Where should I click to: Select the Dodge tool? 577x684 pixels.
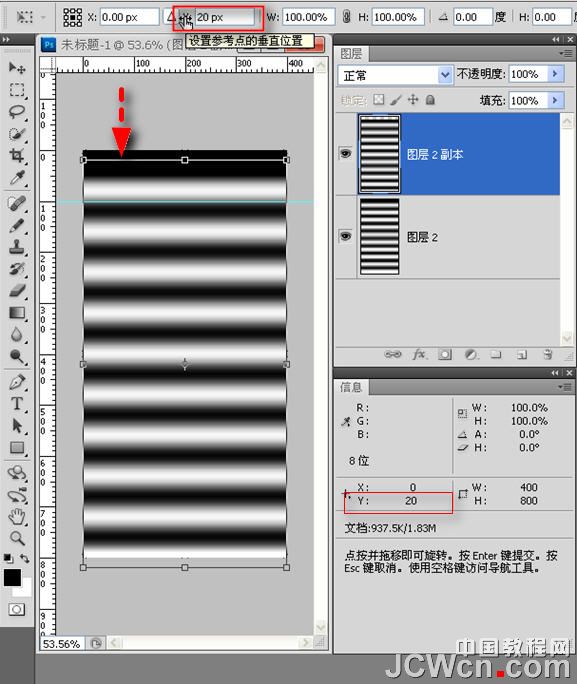pos(17,356)
